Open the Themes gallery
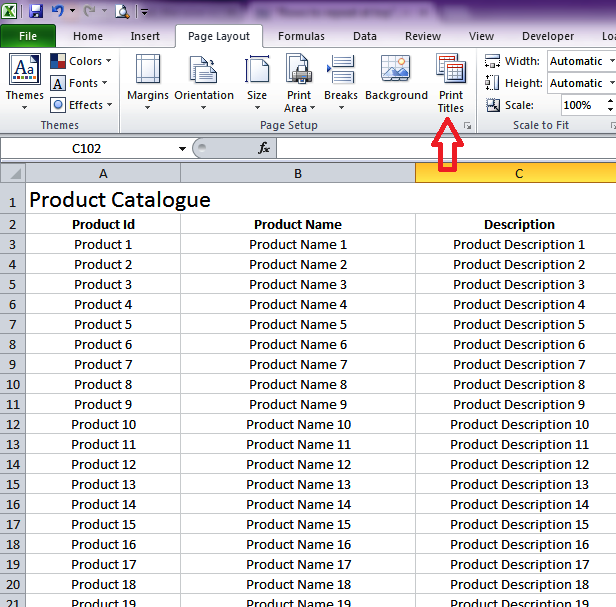616x607 pixels. [24, 84]
